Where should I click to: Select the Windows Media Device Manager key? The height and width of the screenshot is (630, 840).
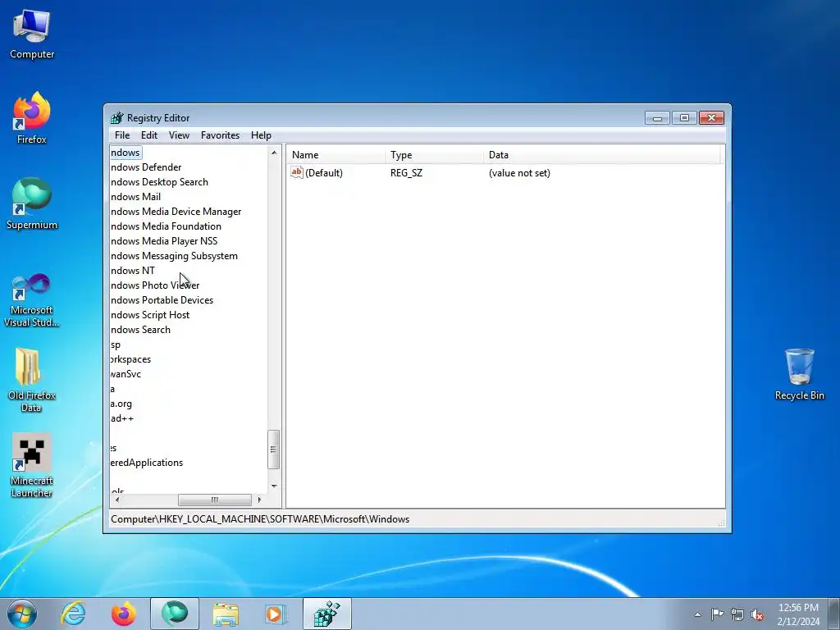click(x=176, y=212)
